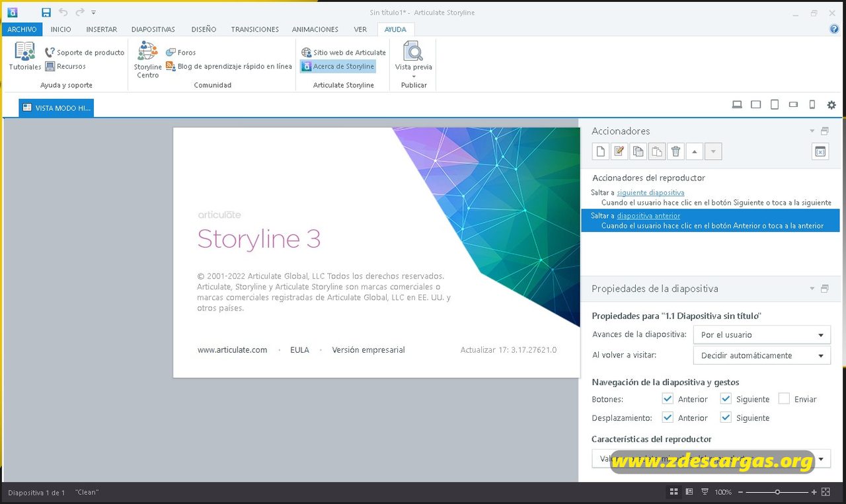Enable the Enviar button checkbox
This screenshot has height=504, width=846.
[x=784, y=398]
